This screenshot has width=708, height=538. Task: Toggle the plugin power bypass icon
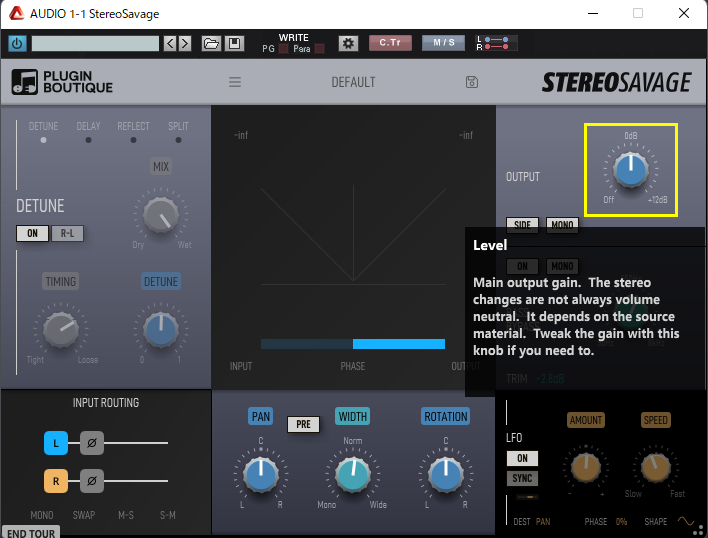(x=17, y=44)
